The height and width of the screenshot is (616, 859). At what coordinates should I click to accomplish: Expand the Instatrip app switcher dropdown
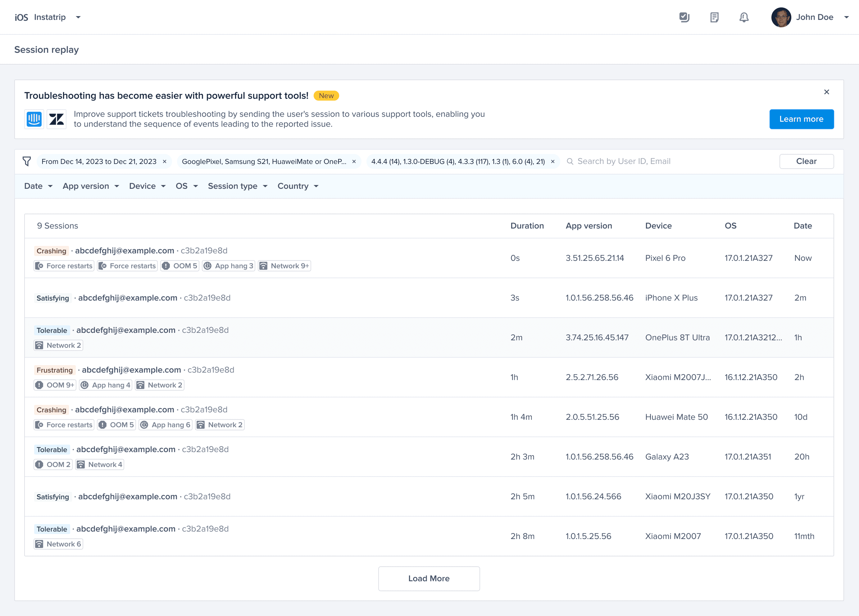click(x=78, y=17)
